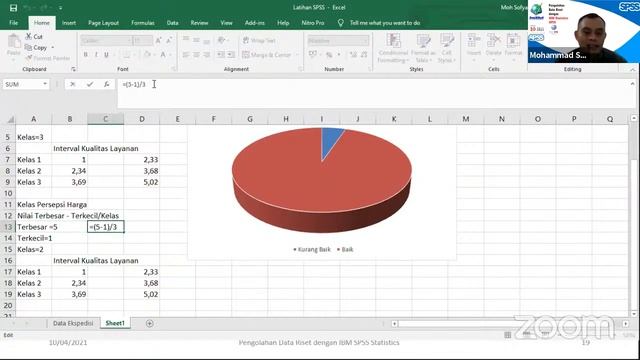
Task: Click cell A13 containing Terbesar =5
Action: (33, 227)
